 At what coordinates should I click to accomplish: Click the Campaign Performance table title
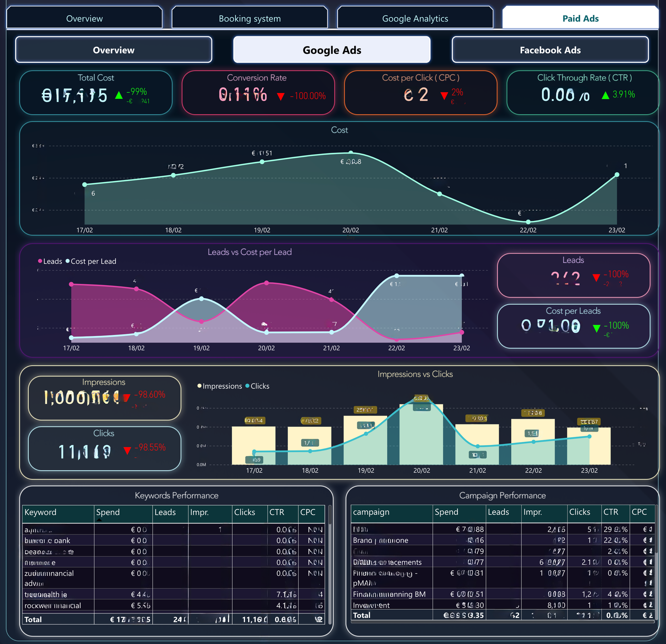pyautogui.click(x=502, y=495)
